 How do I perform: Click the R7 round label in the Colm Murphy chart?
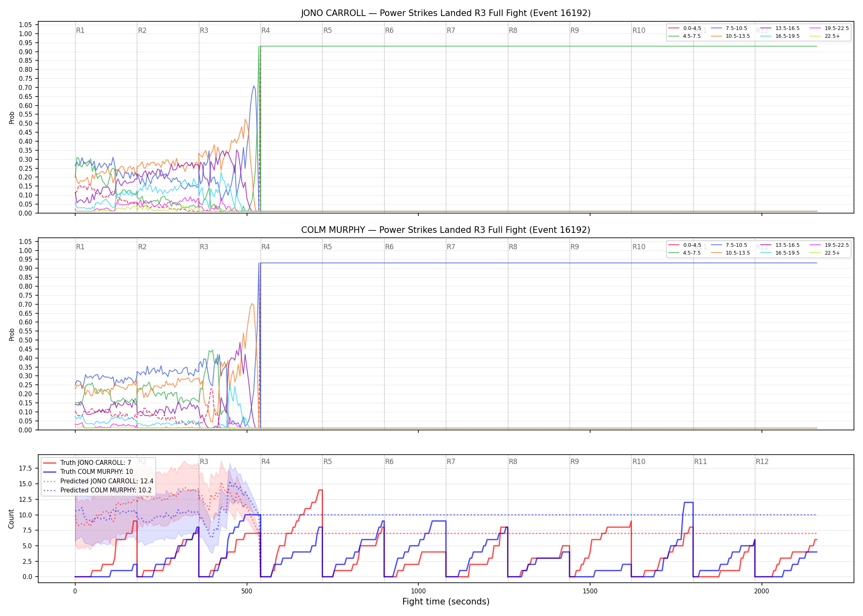[451, 247]
